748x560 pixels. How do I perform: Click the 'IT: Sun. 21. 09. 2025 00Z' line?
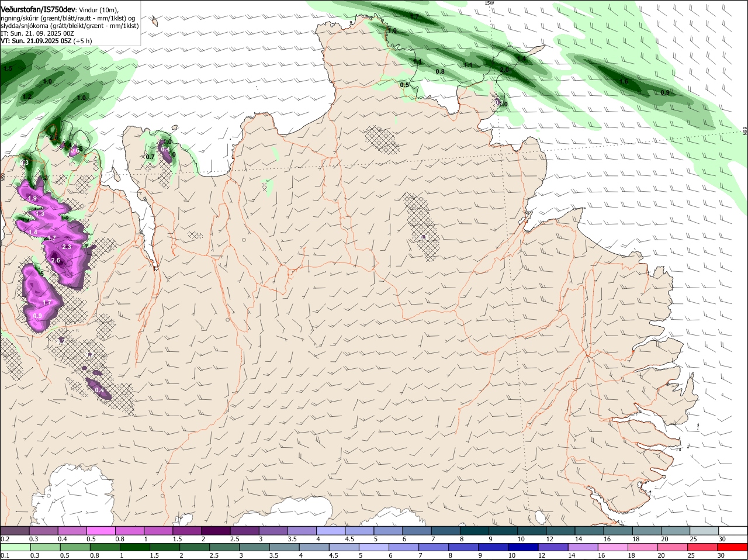[37, 33]
